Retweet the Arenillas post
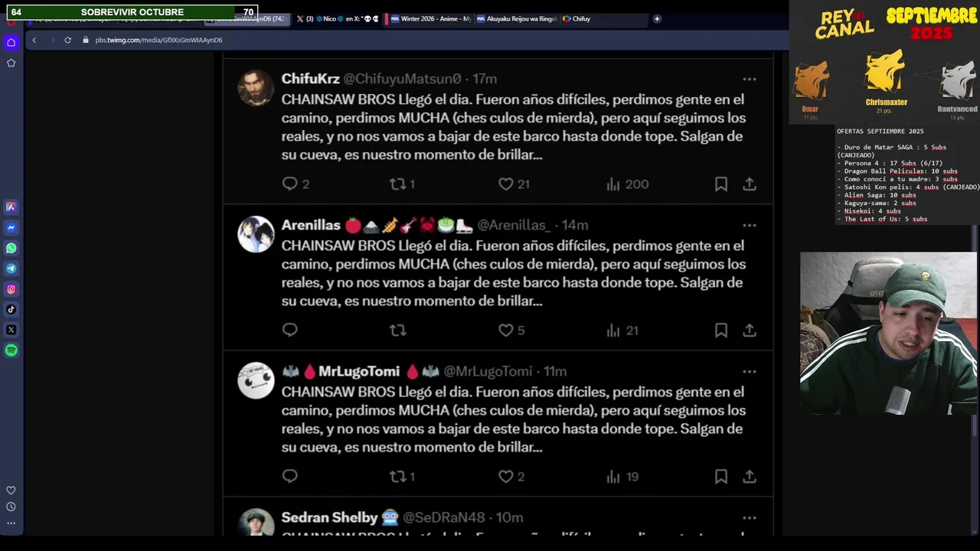 (397, 331)
